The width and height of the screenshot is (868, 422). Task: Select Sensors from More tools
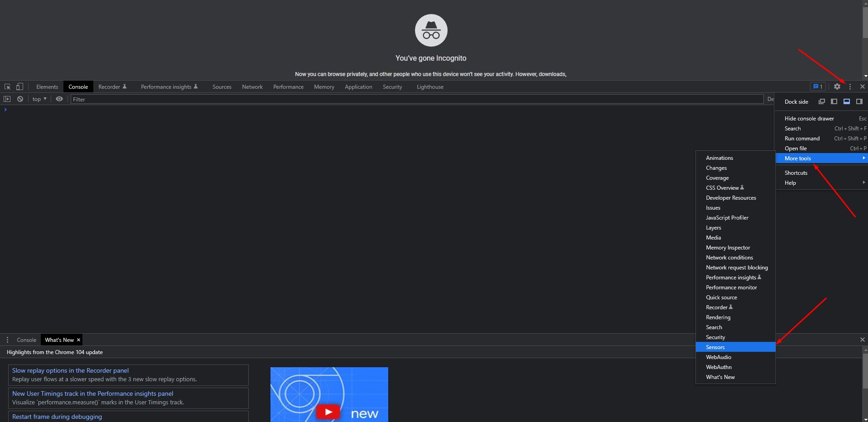[736, 347]
